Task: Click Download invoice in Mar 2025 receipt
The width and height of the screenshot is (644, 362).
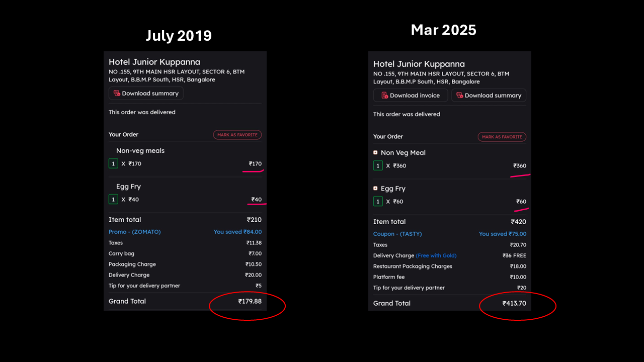Action: [x=411, y=95]
